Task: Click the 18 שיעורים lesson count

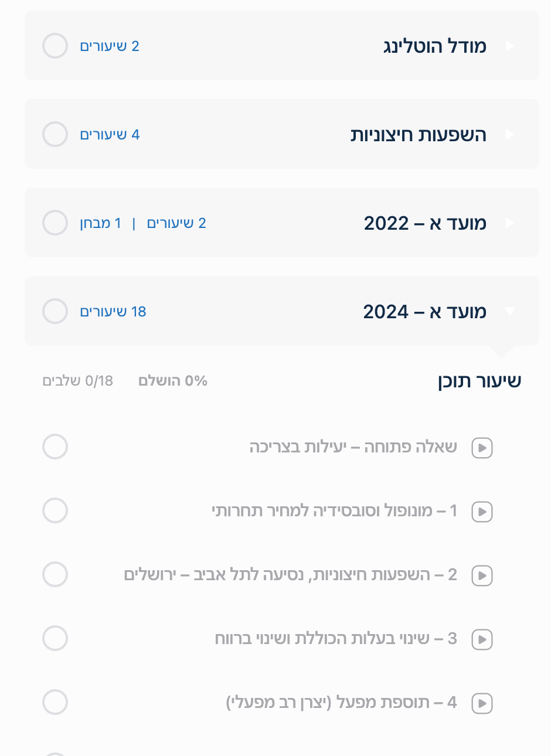Action: (113, 312)
